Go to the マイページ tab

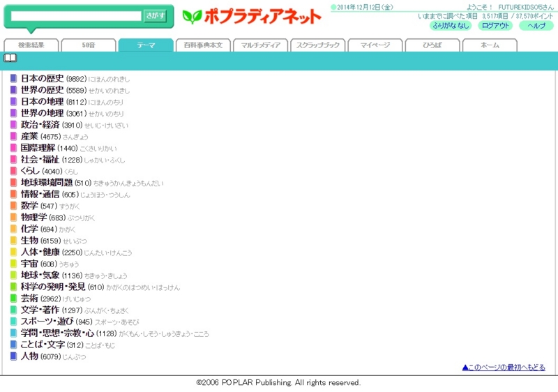click(x=375, y=45)
